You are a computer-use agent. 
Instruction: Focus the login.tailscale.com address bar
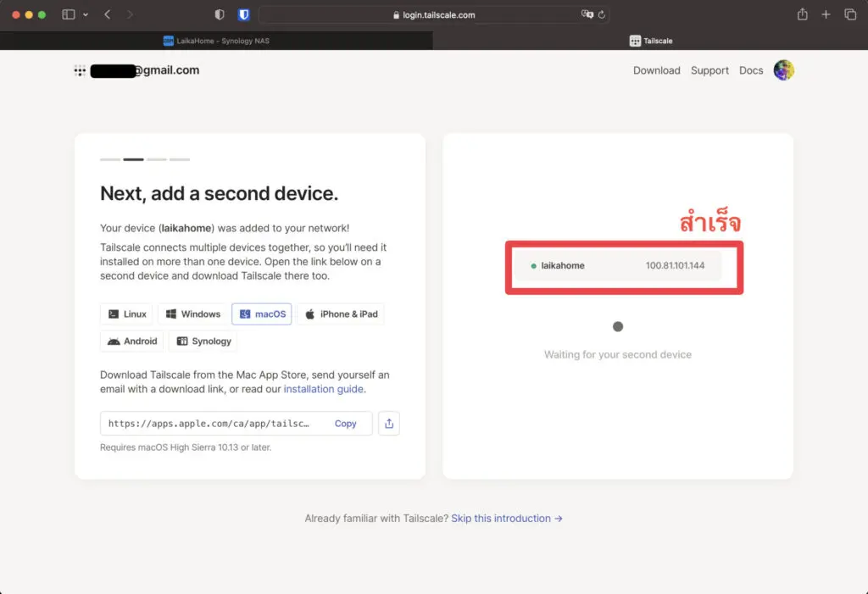click(434, 15)
